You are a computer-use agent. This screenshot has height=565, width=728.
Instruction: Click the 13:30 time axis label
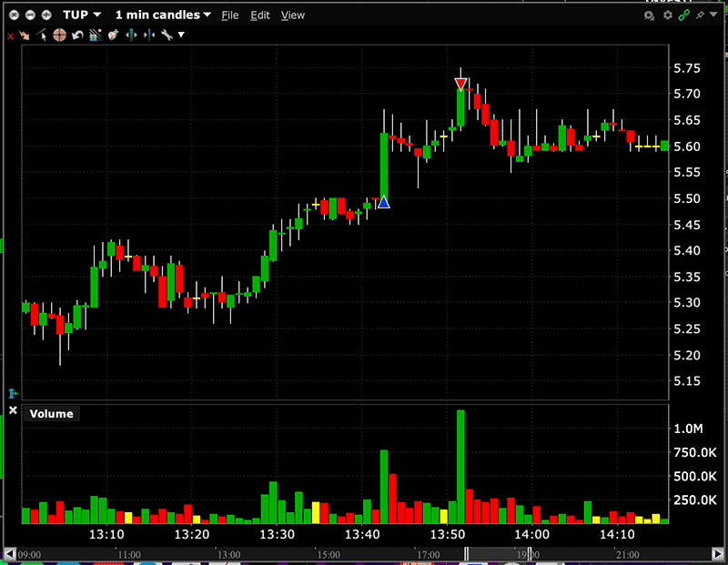point(277,534)
